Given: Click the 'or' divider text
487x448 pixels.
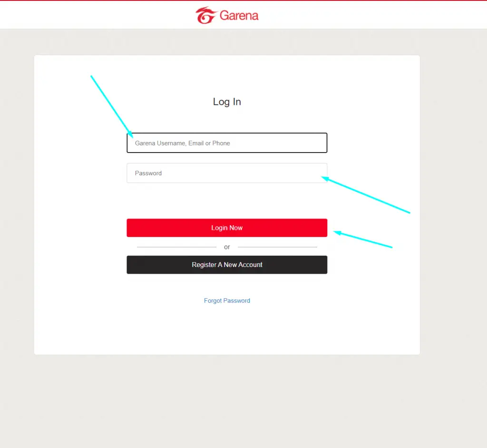Looking at the screenshot, I should click(227, 247).
